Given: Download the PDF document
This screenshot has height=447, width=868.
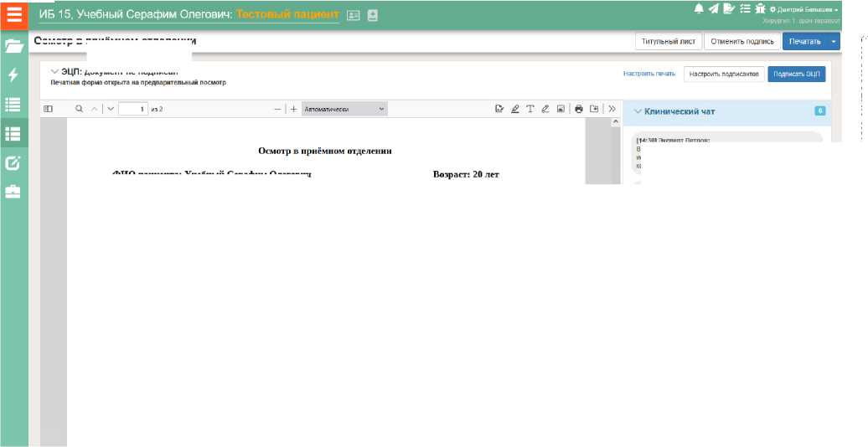Looking at the screenshot, I should [x=594, y=109].
